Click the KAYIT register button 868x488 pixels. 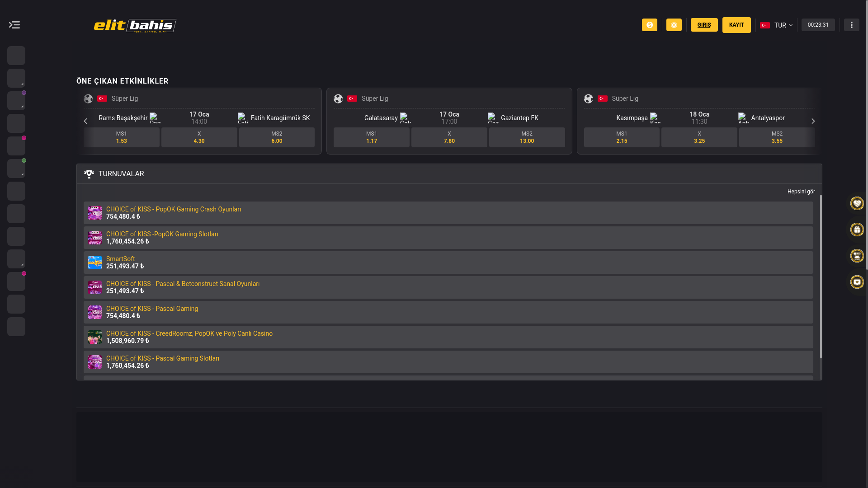[x=736, y=25]
